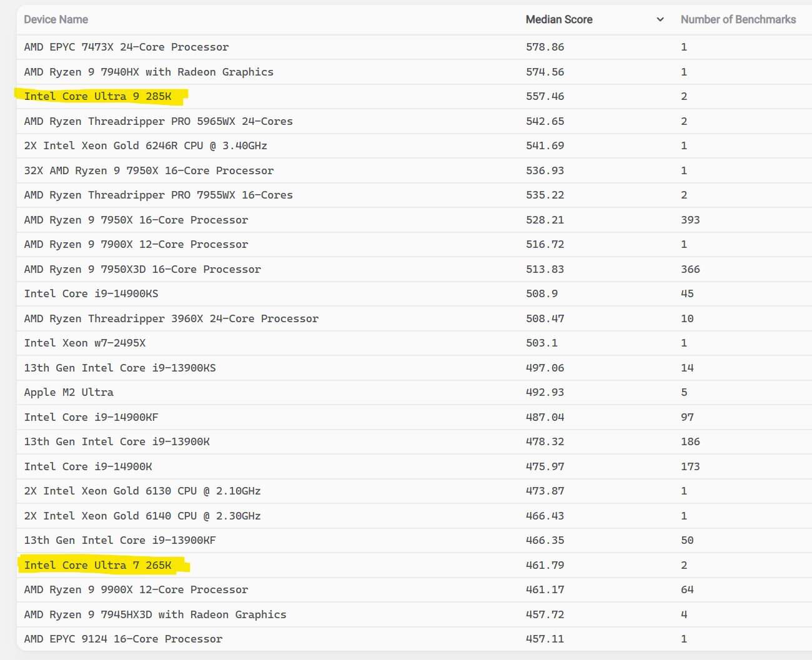
Task: Select Intel Core i9-14900K row
Action: pos(88,466)
